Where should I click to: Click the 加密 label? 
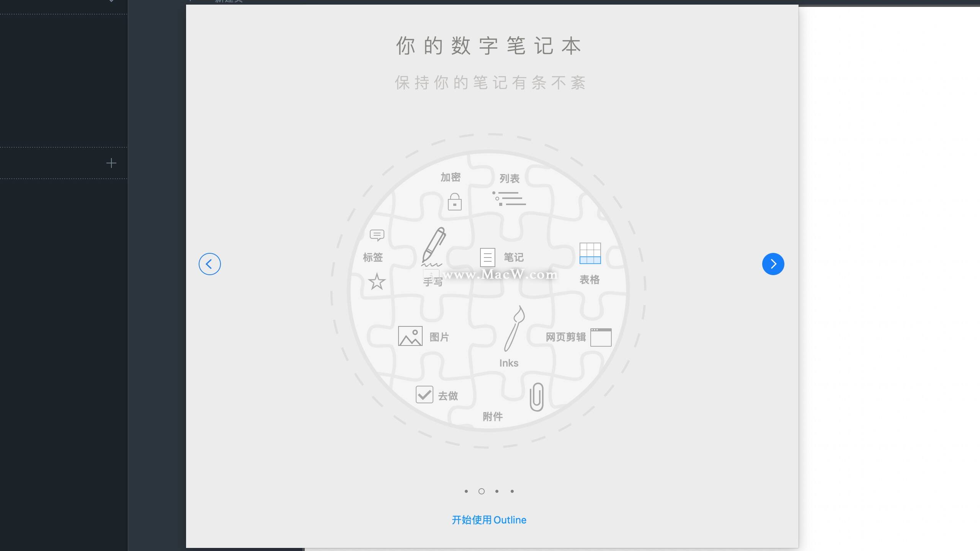(x=450, y=177)
